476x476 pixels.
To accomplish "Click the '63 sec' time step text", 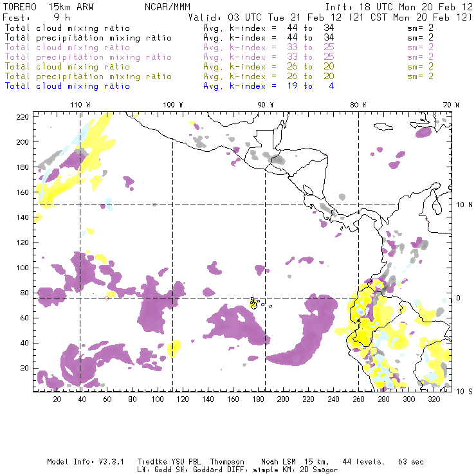I will pos(411,462).
